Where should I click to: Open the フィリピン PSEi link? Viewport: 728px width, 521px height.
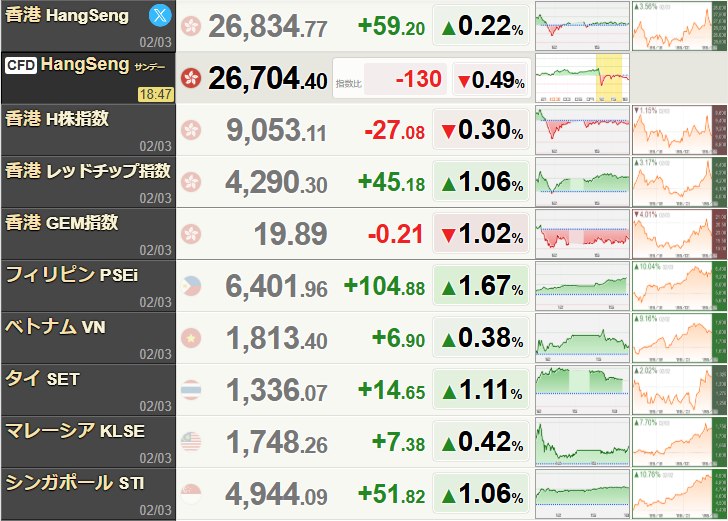[72, 275]
